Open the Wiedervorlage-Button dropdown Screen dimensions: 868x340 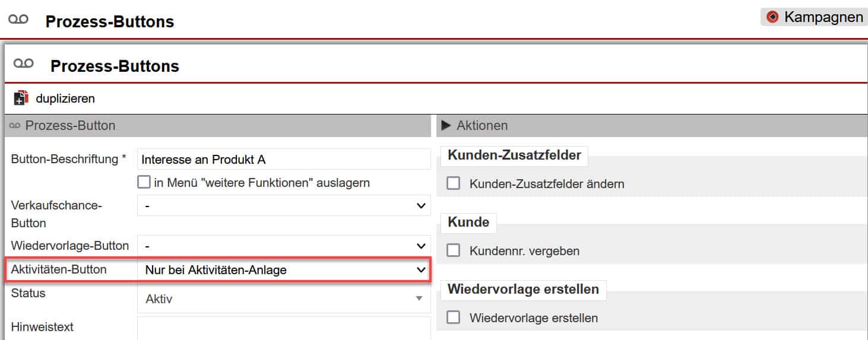283,246
